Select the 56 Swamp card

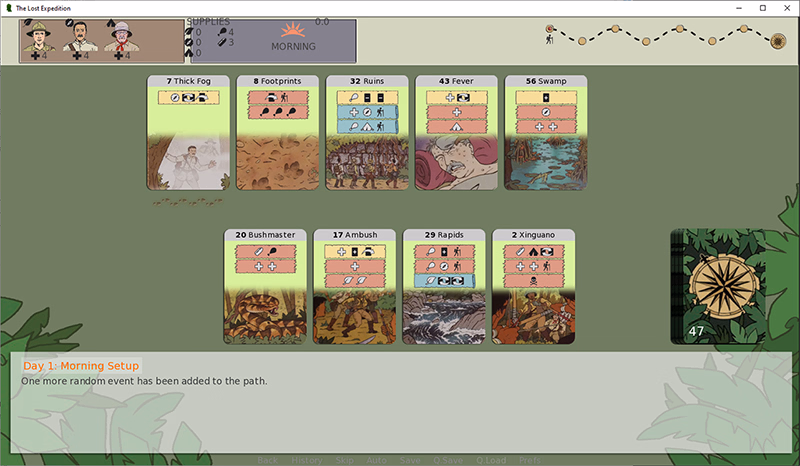(546, 133)
